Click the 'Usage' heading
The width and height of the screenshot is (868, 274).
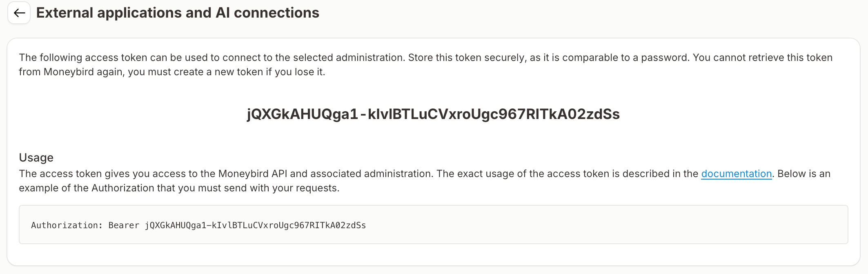click(x=36, y=157)
